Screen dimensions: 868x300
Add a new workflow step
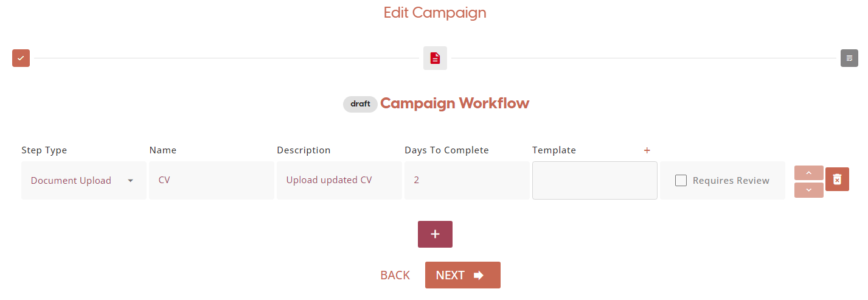[435, 234]
